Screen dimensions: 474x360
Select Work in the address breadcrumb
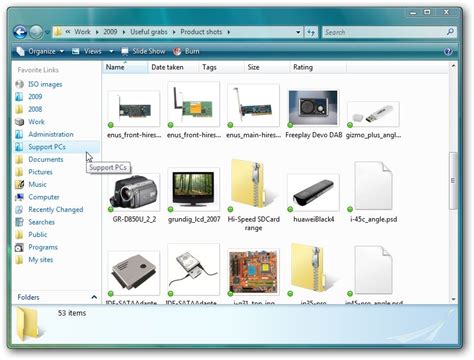tap(82, 32)
